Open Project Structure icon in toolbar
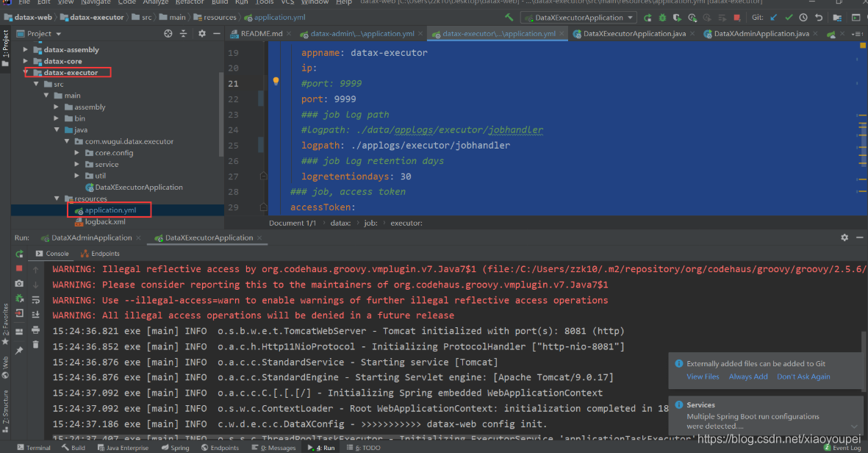868x453 pixels. pyautogui.click(x=838, y=18)
